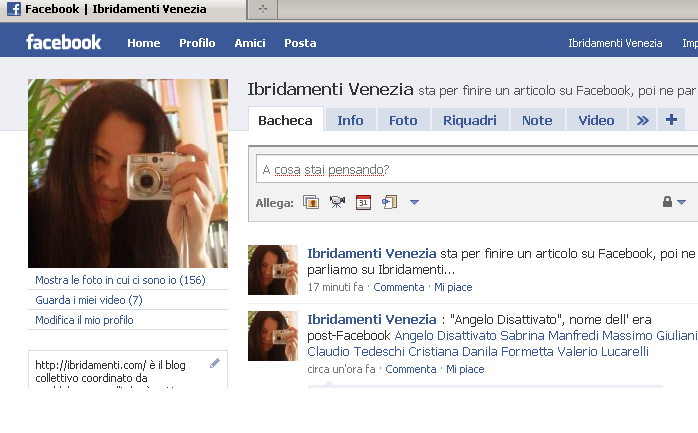Switch to the Note tab
The height and width of the screenshot is (433, 698).
537,120
